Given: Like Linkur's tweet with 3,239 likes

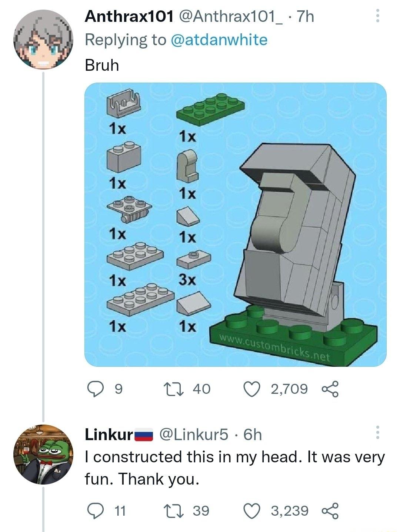Looking at the screenshot, I should pos(252,511).
